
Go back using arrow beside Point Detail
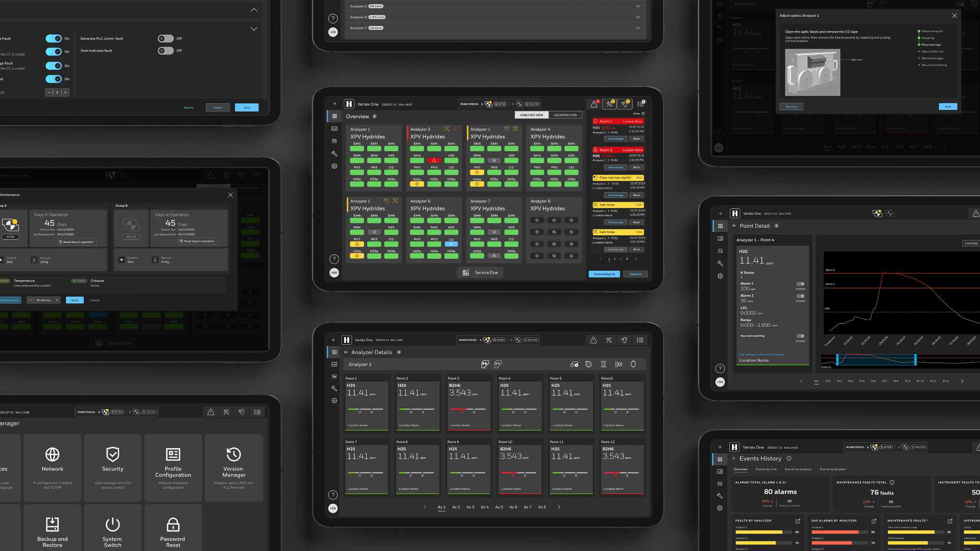[734, 226]
